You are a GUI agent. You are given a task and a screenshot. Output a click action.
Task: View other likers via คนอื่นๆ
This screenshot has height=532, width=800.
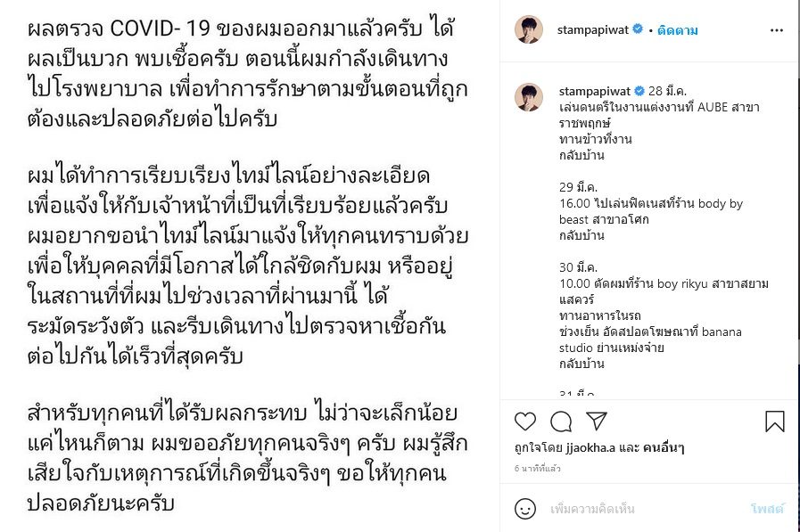664,448
